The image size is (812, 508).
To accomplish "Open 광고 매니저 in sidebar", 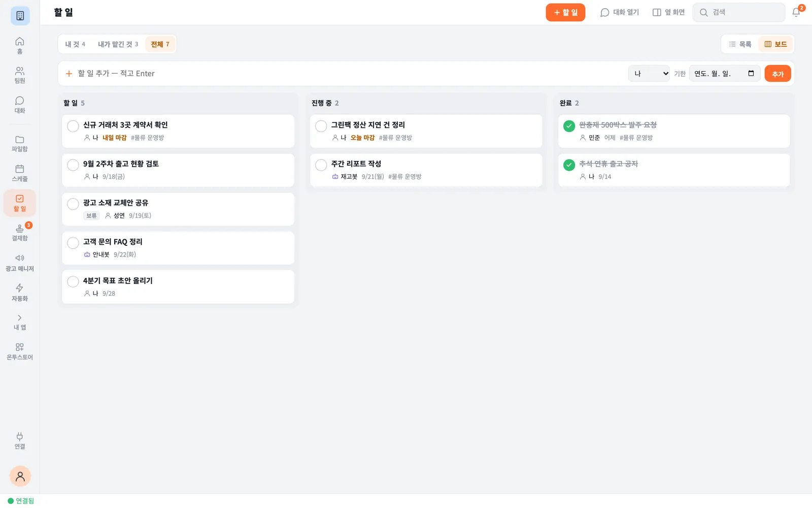I will (20, 263).
